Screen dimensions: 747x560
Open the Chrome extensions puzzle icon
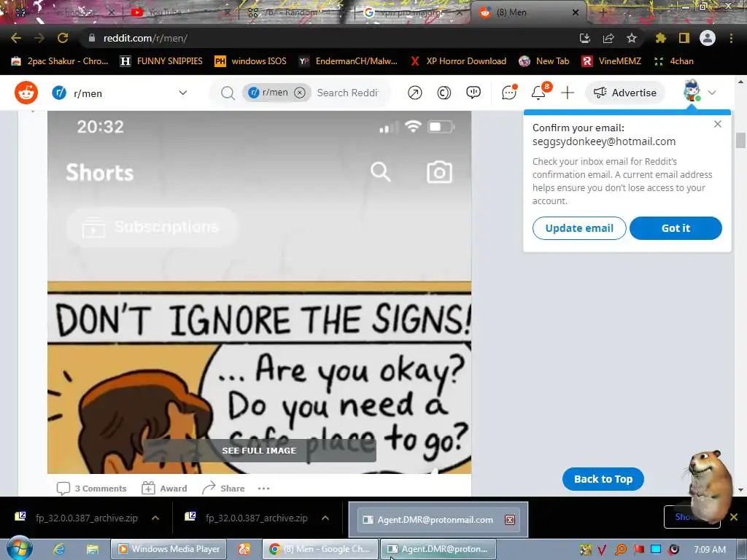click(661, 38)
